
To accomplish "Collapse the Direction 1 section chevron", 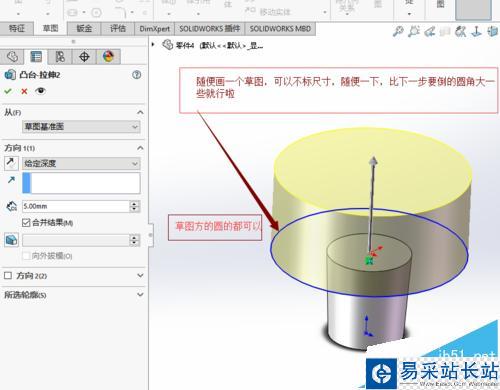I will pos(140,148).
